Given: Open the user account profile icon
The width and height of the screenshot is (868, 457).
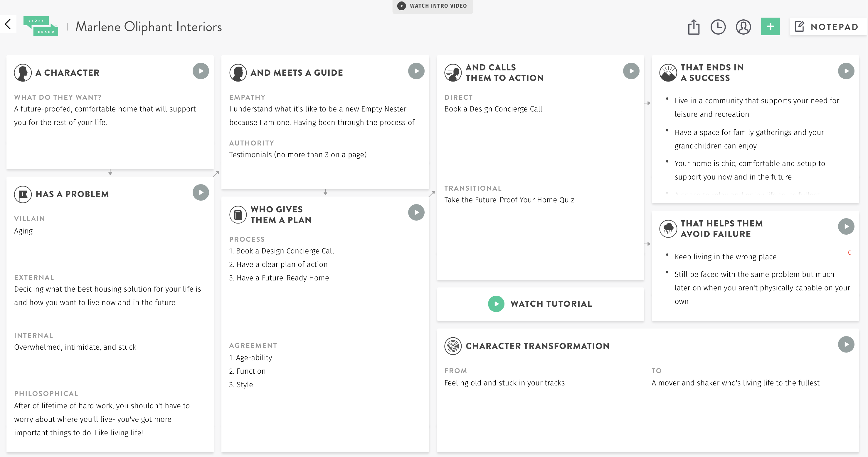Looking at the screenshot, I should 743,27.
